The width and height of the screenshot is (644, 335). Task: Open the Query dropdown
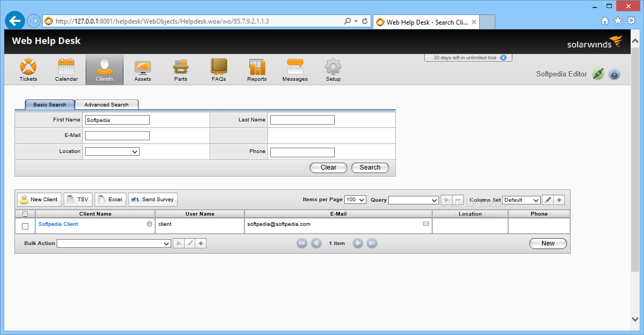pos(414,200)
